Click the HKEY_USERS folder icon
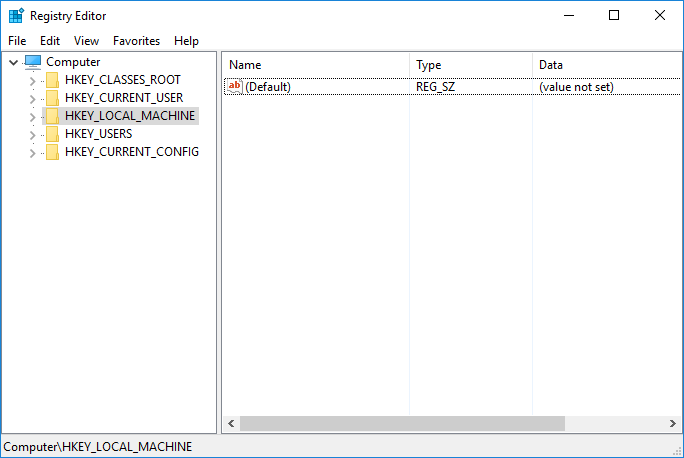This screenshot has width=684, height=458. (52, 133)
